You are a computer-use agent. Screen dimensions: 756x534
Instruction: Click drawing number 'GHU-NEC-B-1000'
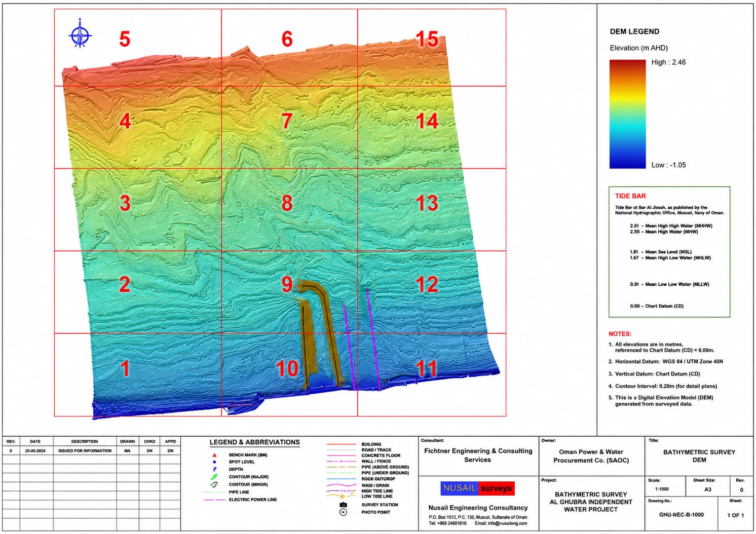(x=681, y=515)
